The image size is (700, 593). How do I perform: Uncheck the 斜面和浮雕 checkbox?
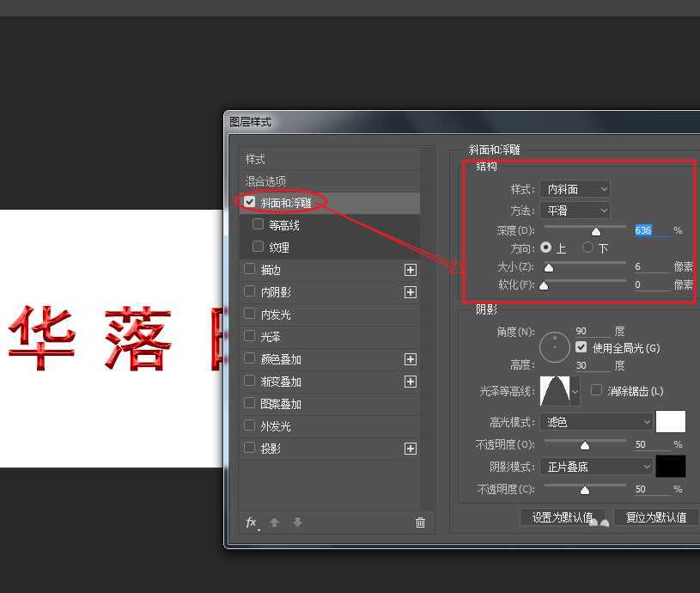[250, 203]
